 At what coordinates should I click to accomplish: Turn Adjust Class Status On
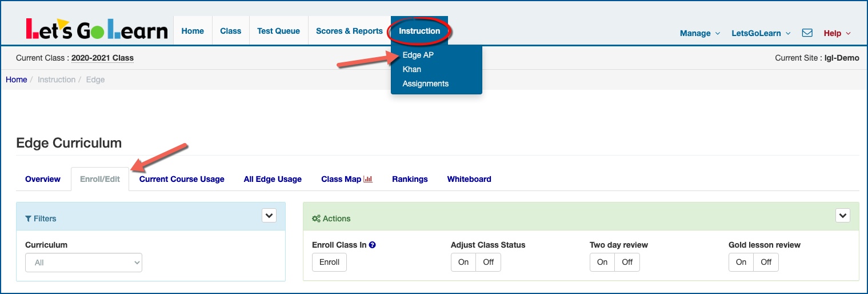pos(463,262)
